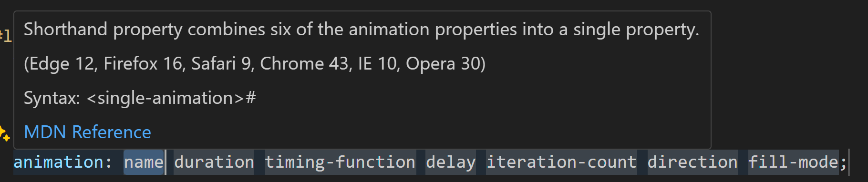Image resolution: width=868 pixels, height=182 pixels.
Task: Click the orange '#1' text at left edge
Action: click(5, 36)
